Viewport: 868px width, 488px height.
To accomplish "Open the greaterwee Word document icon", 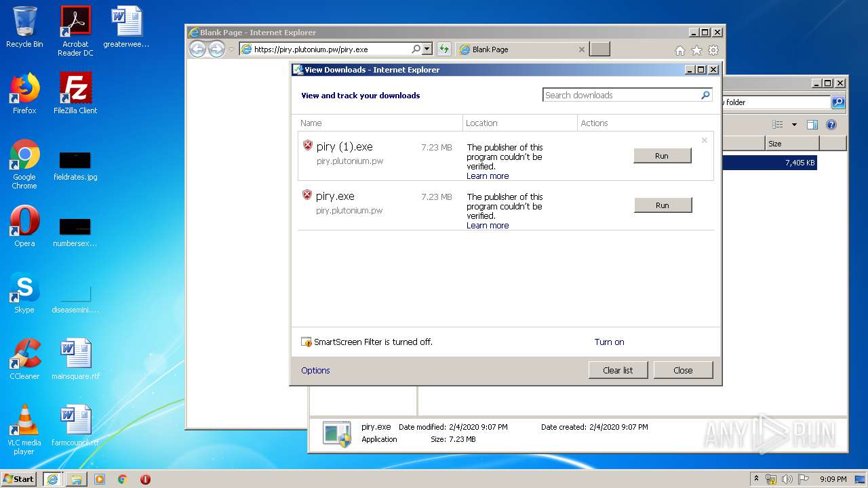I will (x=126, y=27).
